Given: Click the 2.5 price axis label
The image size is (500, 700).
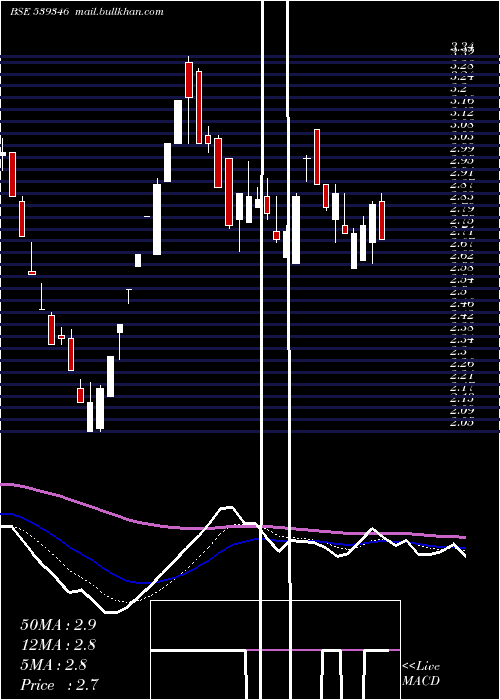Looking at the screenshot, I should 459,292.
